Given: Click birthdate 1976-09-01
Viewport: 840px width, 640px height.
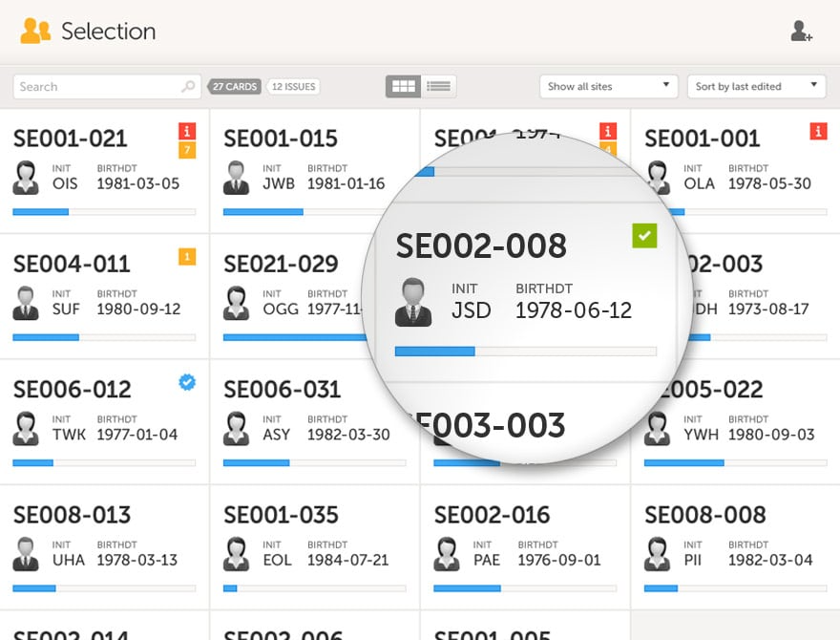Looking at the screenshot, I should [559, 560].
